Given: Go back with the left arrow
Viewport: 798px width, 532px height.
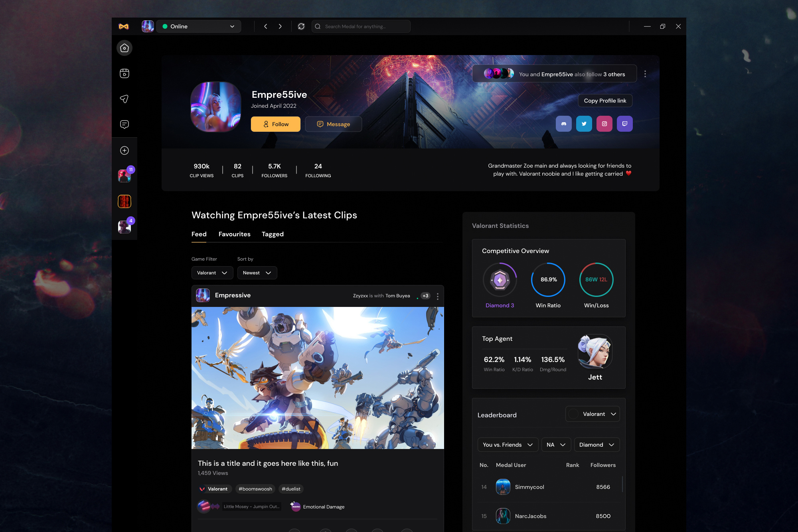Looking at the screenshot, I should pyautogui.click(x=266, y=26).
